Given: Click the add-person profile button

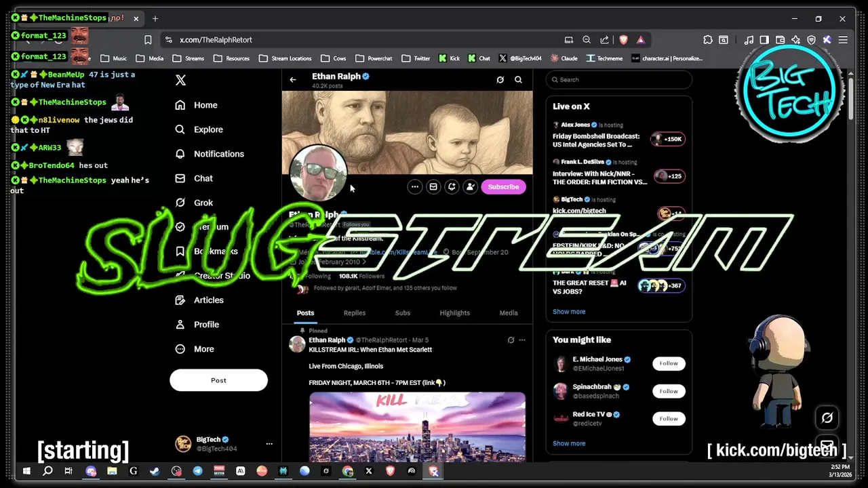Looking at the screenshot, I should pos(470,187).
